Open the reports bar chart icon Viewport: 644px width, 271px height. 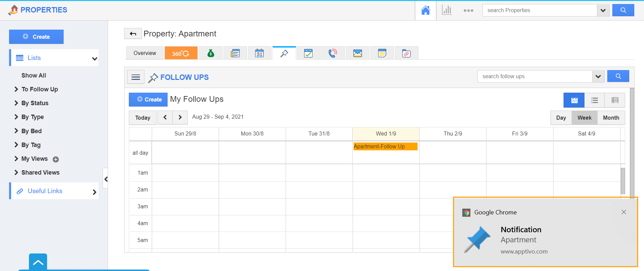click(x=447, y=10)
